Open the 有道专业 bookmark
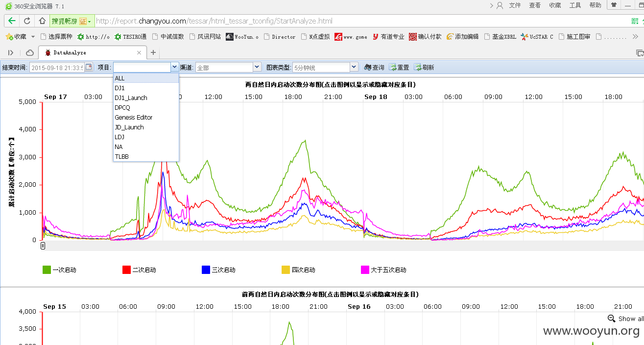The image size is (644, 345). click(388, 37)
